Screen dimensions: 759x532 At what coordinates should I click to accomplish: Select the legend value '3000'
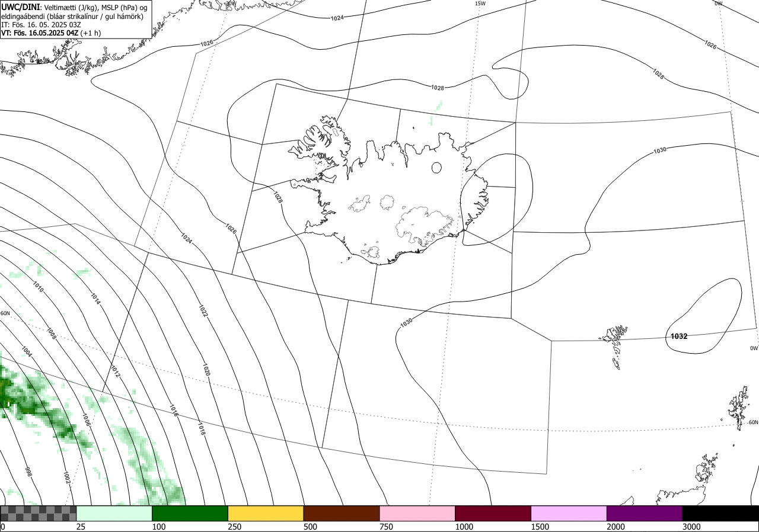point(691,527)
